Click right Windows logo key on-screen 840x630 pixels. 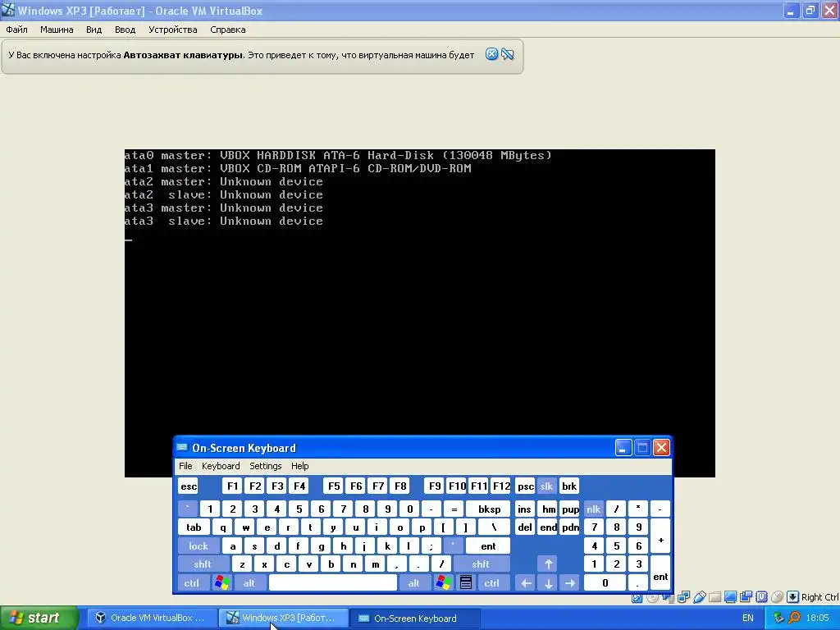444,583
